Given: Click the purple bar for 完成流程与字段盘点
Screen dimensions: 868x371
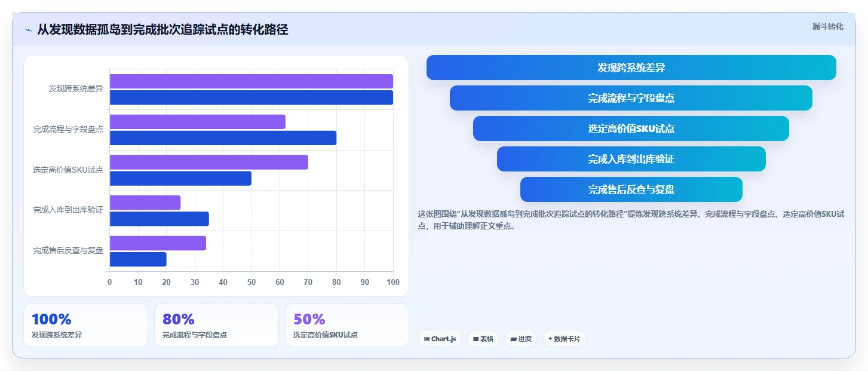Looking at the screenshot, I should click(x=198, y=122).
